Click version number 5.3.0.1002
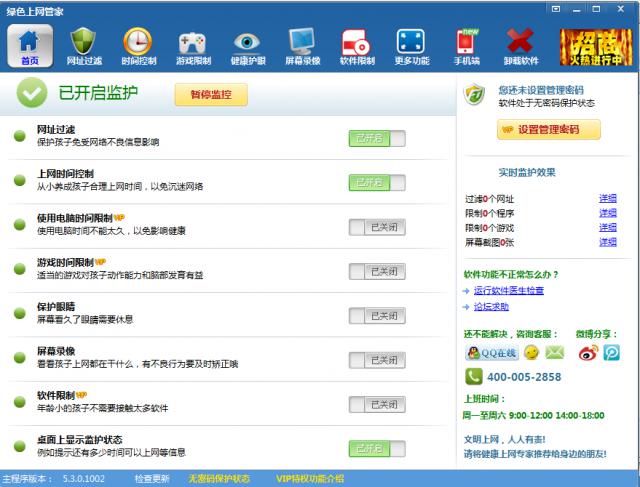This screenshot has width=640, height=487. tap(84, 479)
